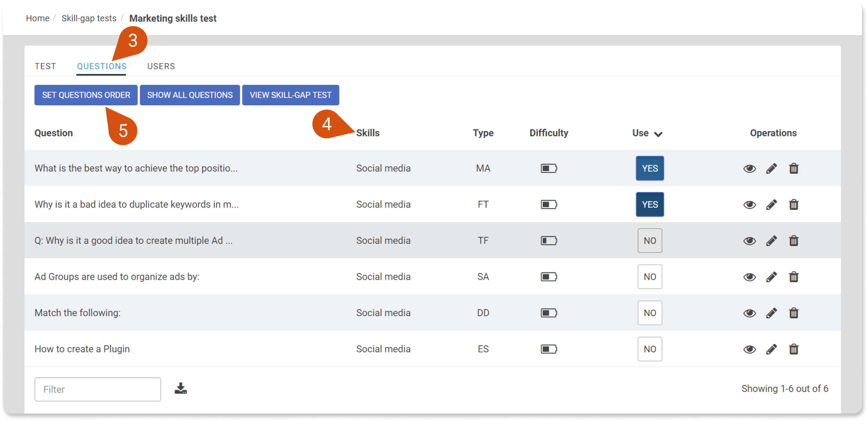This screenshot has width=868, height=421.
Task: Click the Filter input field
Action: [x=98, y=389]
